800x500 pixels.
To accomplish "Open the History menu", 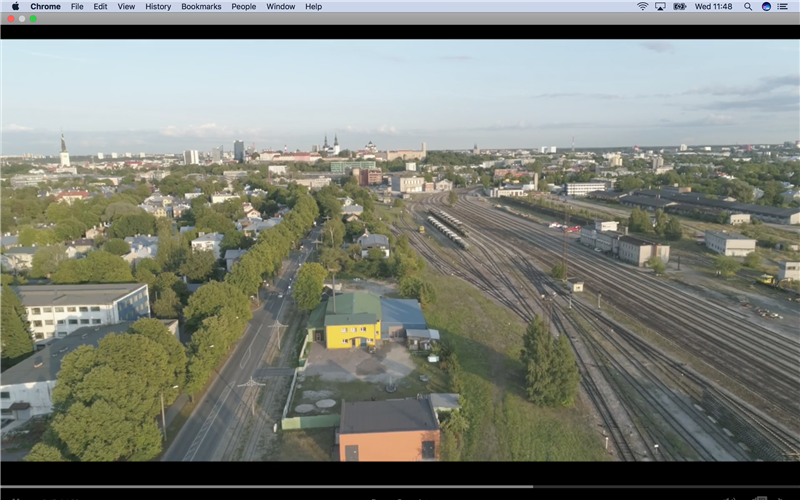I will coord(158,6).
